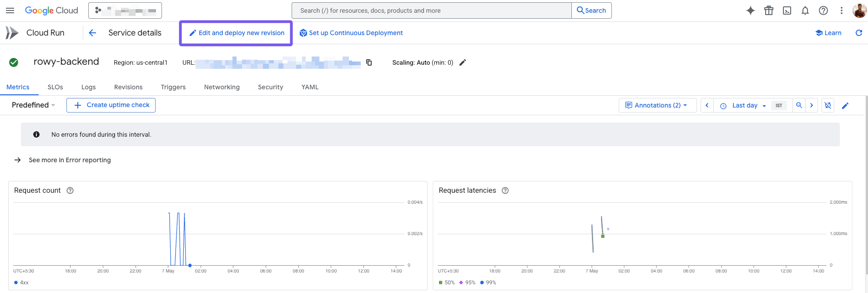
Task: Move to the next time range
Action: (812, 105)
